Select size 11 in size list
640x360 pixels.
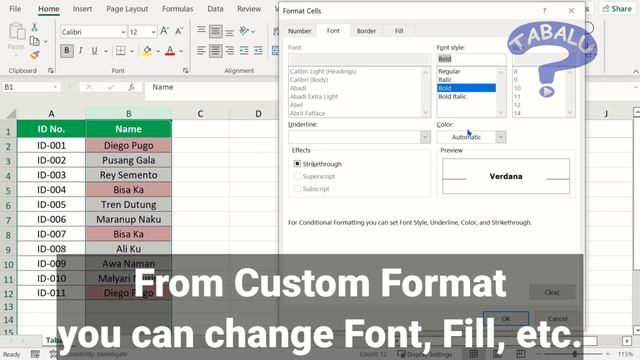click(517, 97)
